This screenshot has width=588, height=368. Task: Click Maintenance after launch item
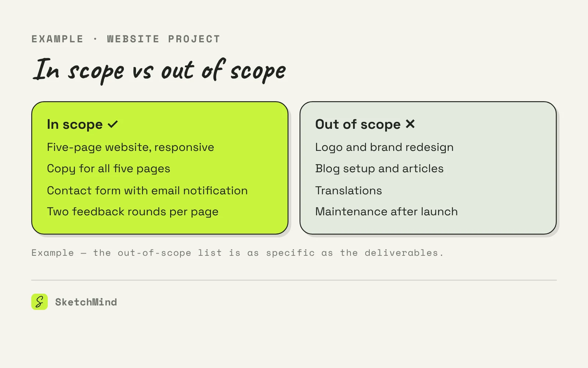pos(386,212)
